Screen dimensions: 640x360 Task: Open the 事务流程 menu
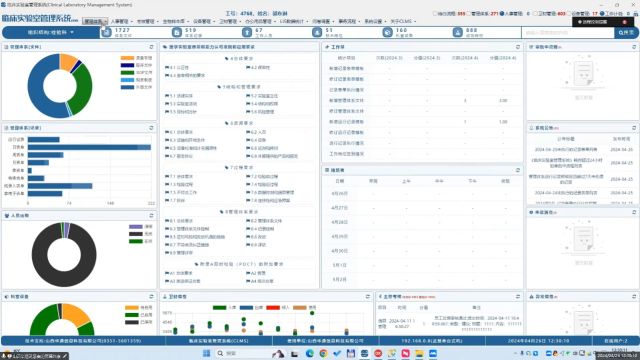(x=349, y=21)
